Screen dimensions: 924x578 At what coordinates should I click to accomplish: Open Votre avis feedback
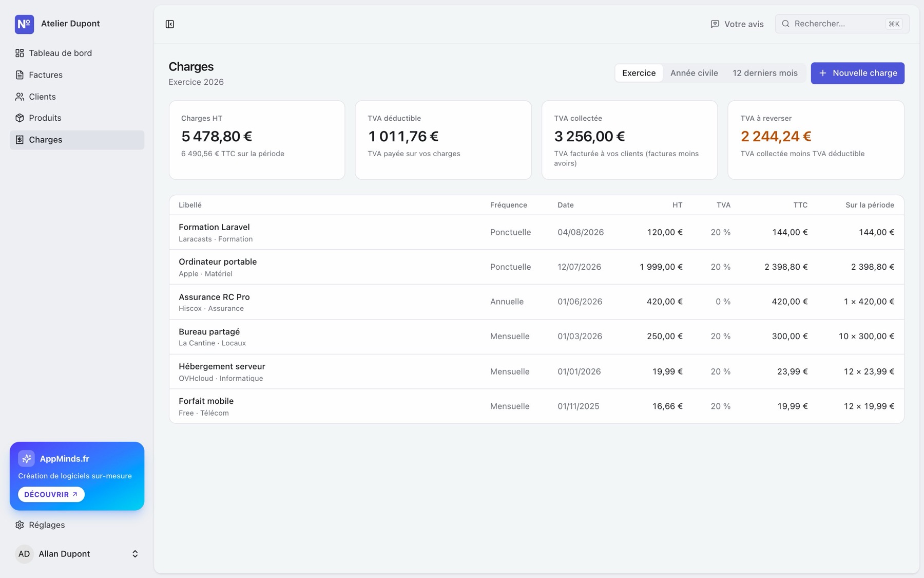[x=737, y=24]
